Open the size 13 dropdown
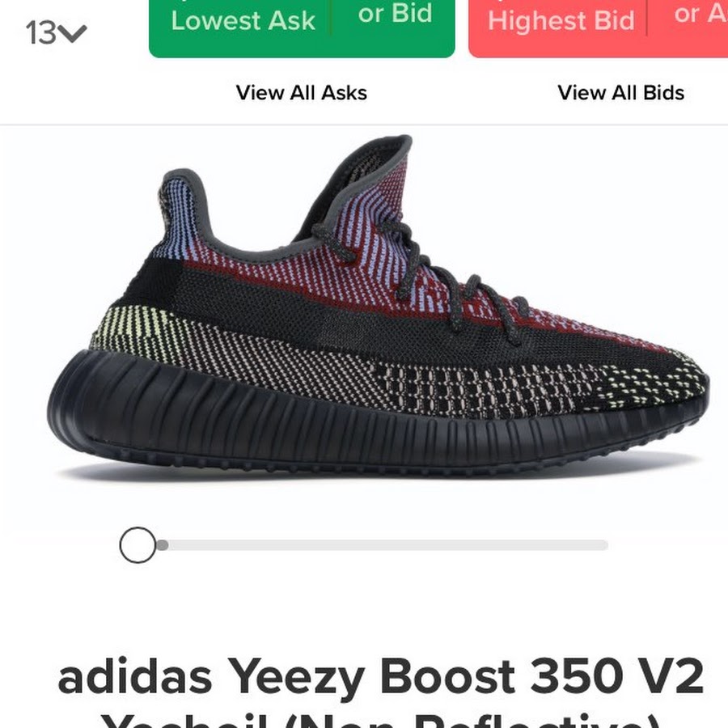728x728 pixels. [x=56, y=33]
